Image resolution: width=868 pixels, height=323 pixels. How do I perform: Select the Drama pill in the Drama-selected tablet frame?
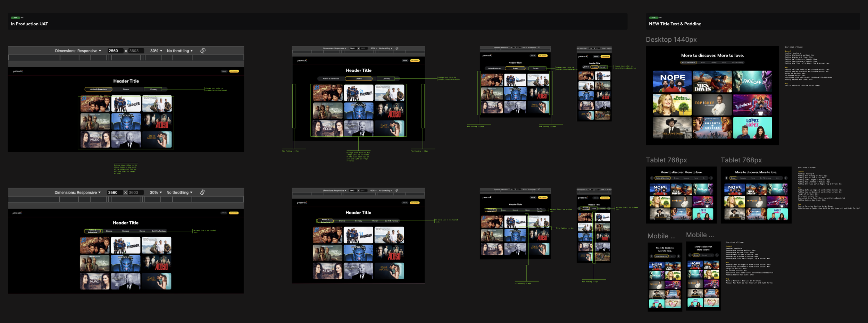(733, 178)
